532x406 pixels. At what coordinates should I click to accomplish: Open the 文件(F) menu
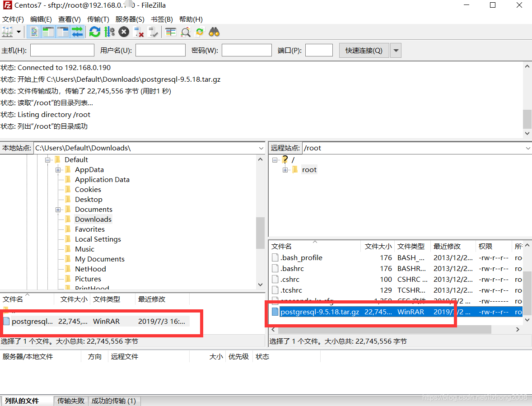click(13, 19)
